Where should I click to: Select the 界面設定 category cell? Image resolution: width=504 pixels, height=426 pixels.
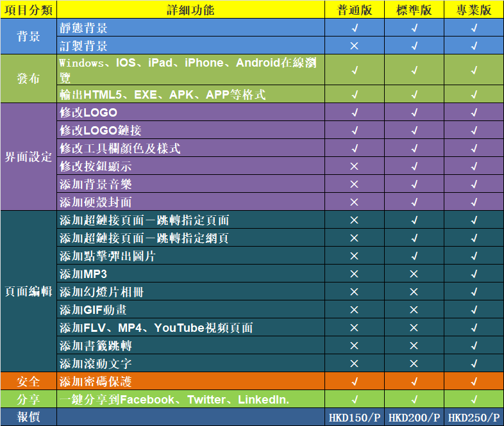click(28, 158)
